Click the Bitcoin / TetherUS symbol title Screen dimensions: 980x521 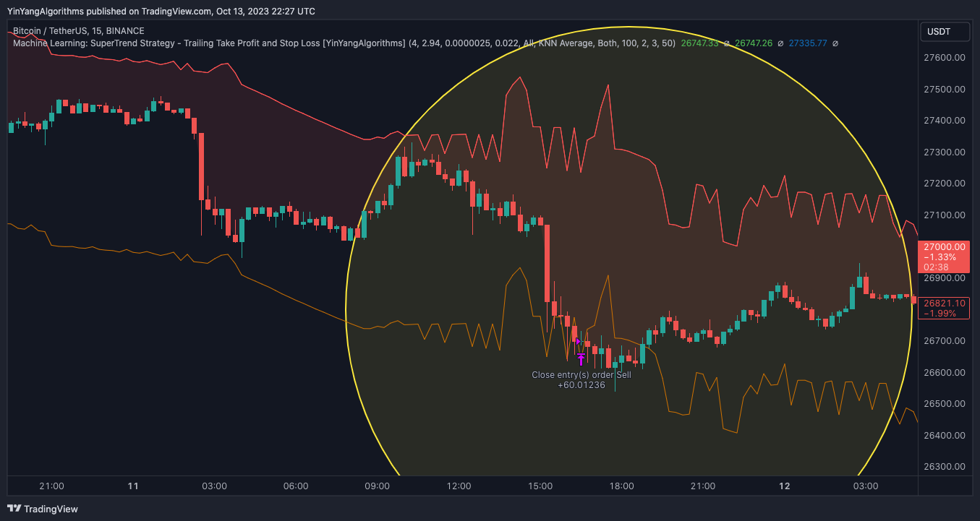coord(79,31)
